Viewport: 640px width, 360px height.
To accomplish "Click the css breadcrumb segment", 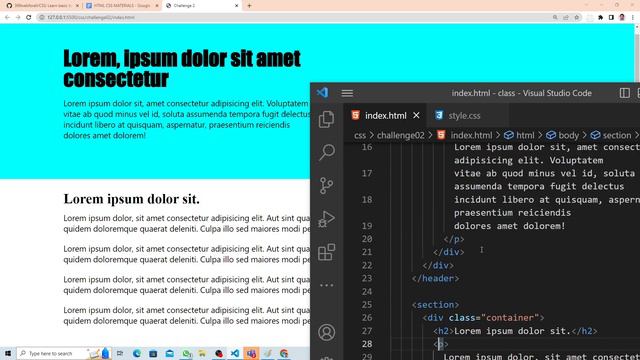I will click(360, 135).
